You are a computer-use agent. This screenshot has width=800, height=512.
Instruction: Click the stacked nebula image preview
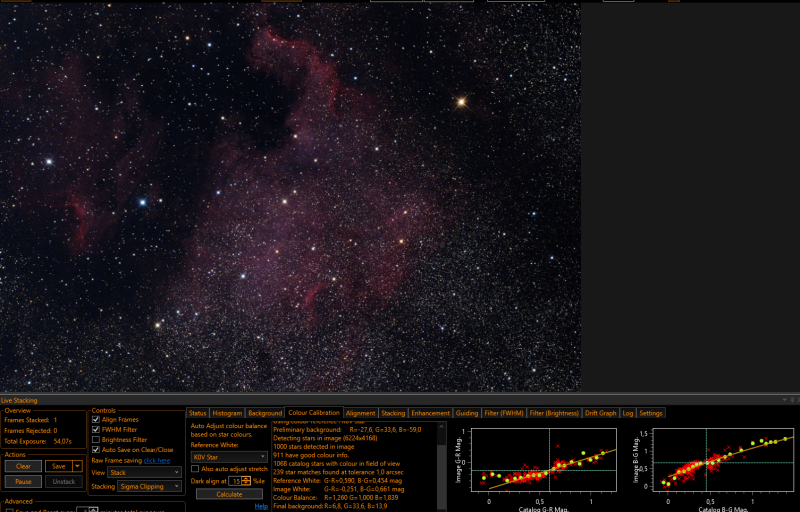pyautogui.click(x=290, y=197)
